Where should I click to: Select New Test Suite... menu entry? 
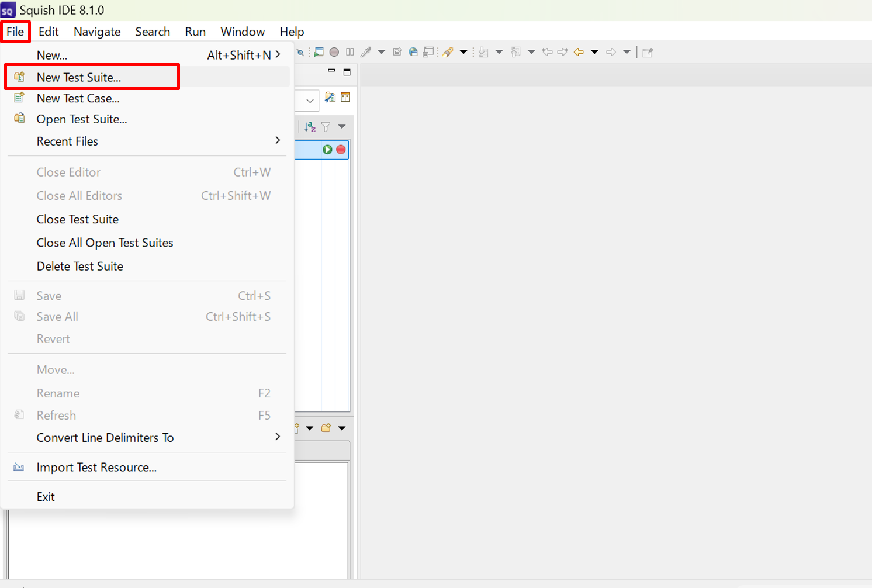coord(79,77)
